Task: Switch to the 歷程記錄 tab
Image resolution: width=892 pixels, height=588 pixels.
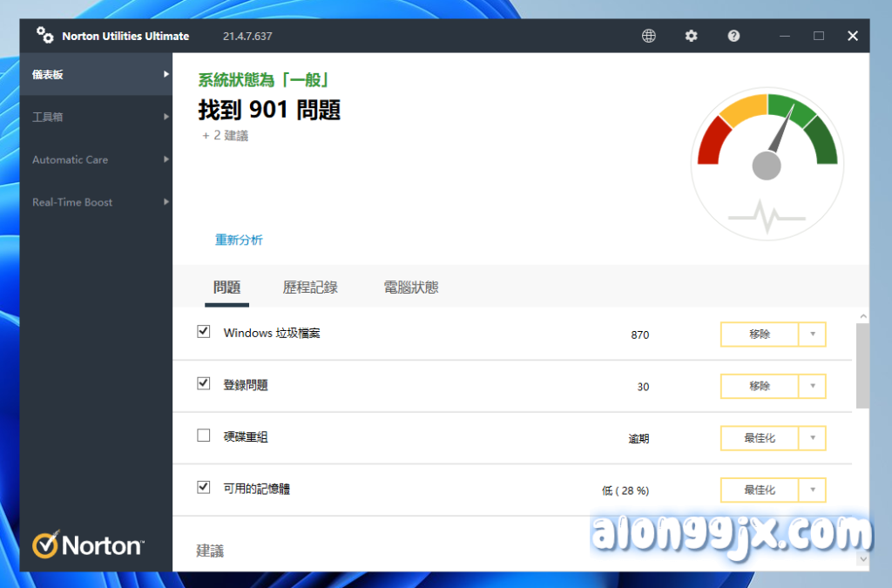Action: (310, 287)
